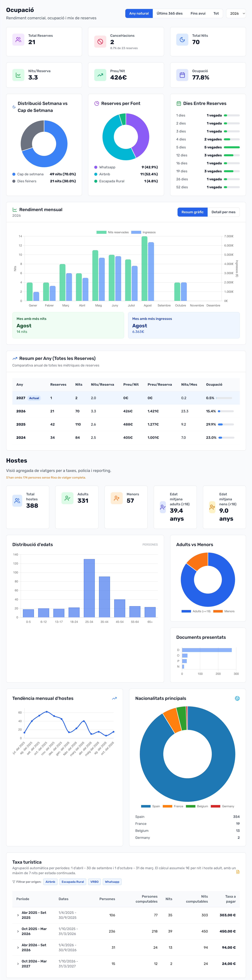The width and height of the screenshot is (252, 980).
Task: Expand the Abr 2025 - Set 2025 row
Action: tap(18, 915)
